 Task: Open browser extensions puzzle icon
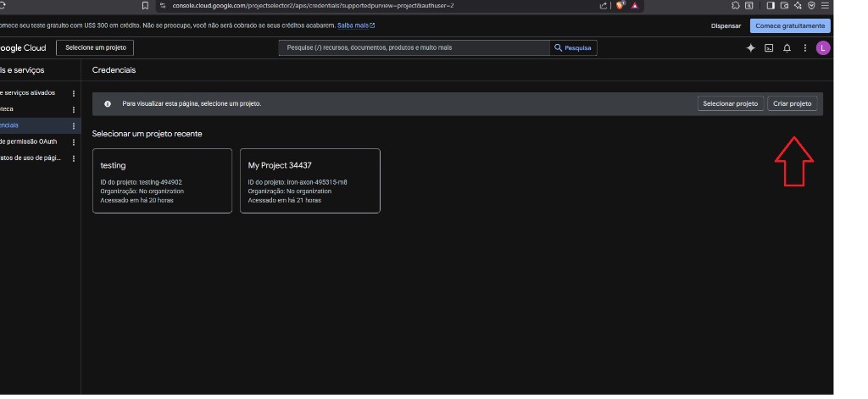point(735,6)
